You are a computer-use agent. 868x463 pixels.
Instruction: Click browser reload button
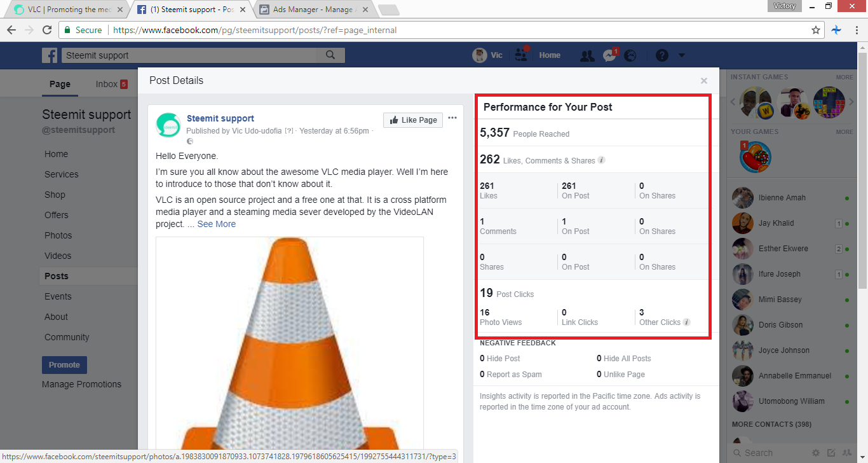(47, 30)
